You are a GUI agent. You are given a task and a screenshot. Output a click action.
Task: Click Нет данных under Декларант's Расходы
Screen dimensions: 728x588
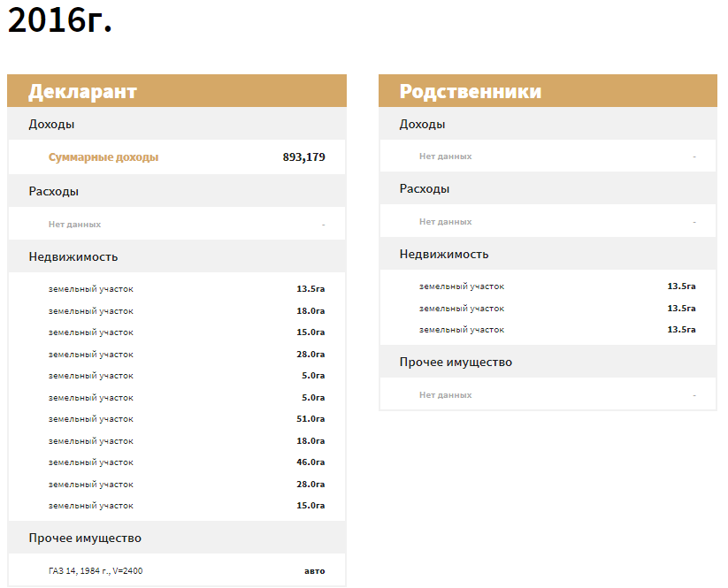click(74, 225)
